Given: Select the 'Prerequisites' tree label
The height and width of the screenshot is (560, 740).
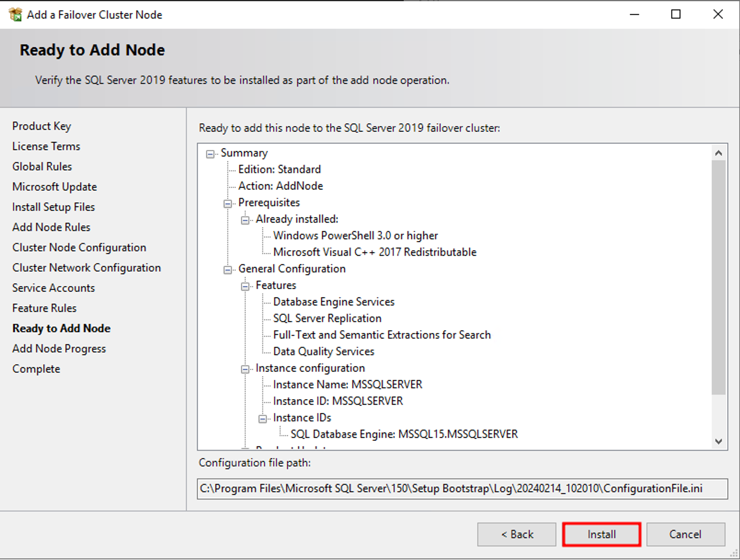Looking at the screenshot, I should tap(269, 202).
